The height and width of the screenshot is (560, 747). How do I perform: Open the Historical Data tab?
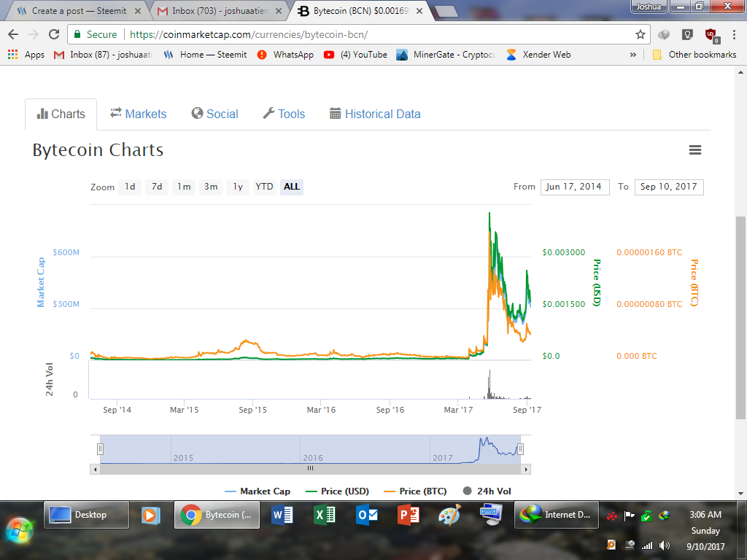tap(375, 114)
